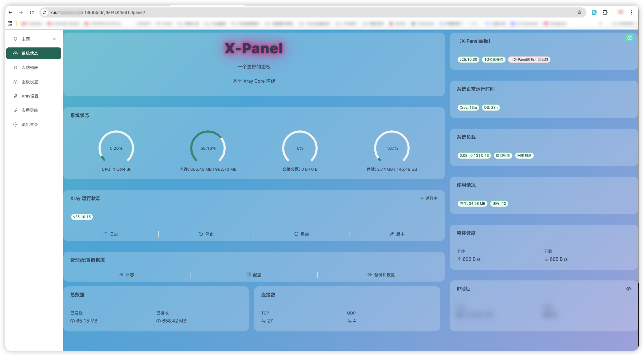Stop Xray with the 停止 button
This screenshot has width=644, height=356.
[206, 234]
